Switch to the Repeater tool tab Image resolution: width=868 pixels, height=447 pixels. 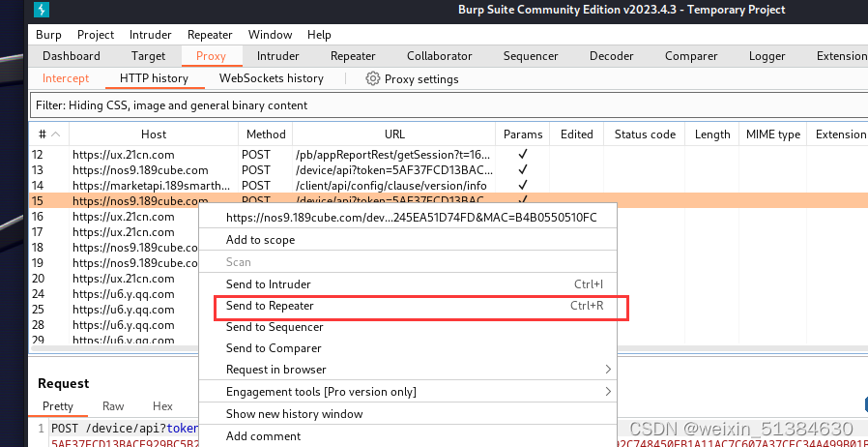click(x=353, y=56)
